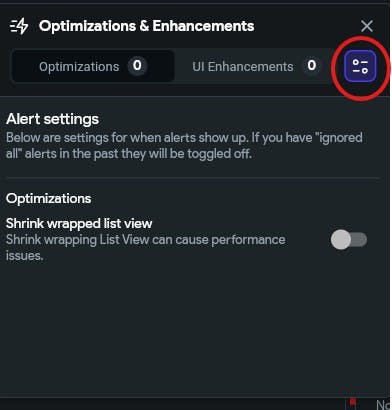
Task: Click the gray knob of the Shrink wrapped toggle
Action: [341, 240]
